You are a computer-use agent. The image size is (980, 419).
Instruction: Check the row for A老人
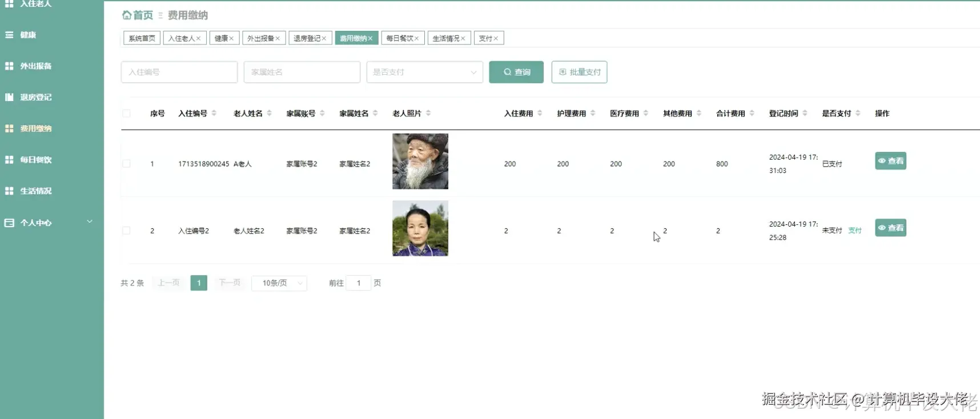pos(126,164)
